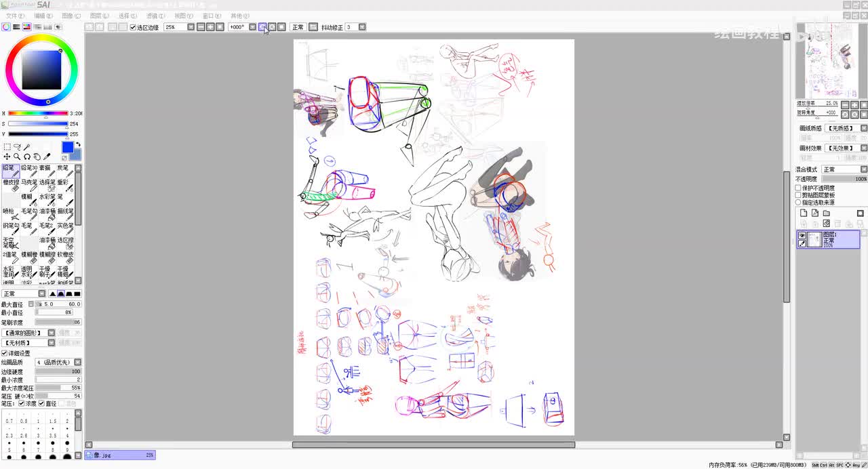
Task: Select 图层1 layer row
Action: coord(829,239)
